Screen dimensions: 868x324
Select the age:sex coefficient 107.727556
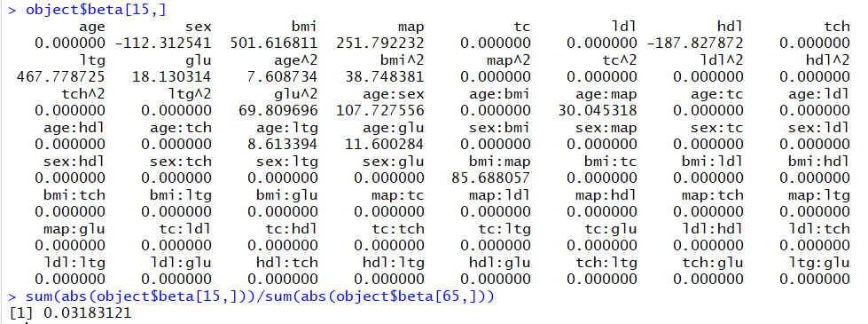[379, 111]
